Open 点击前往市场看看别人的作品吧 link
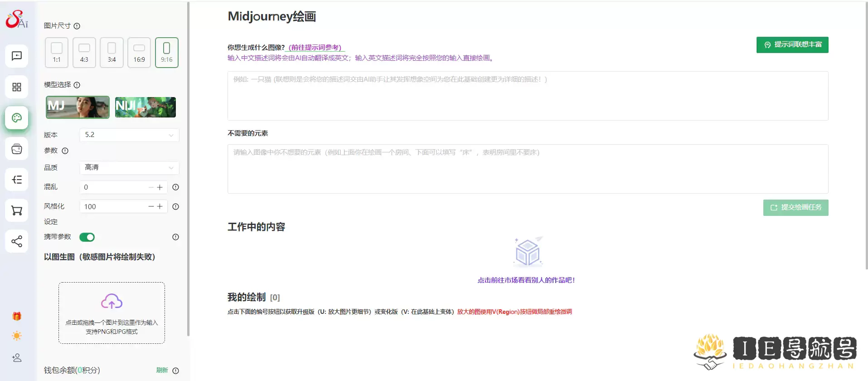Screen dimensions: 868x381 click(x=526, y=280)
